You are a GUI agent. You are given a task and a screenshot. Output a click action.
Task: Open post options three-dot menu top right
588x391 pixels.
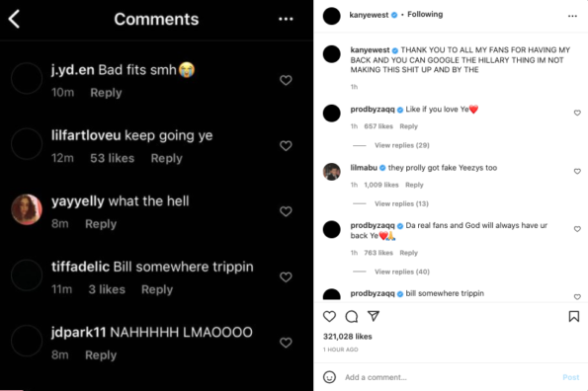click(572, 16)
